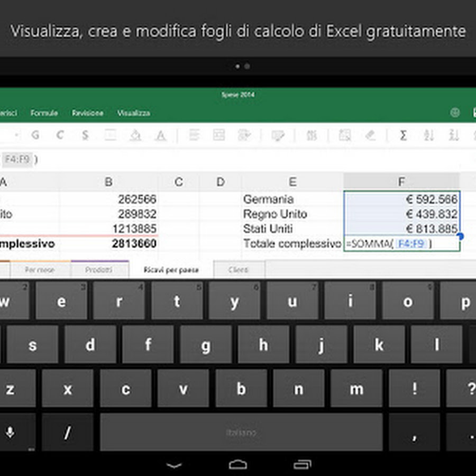
Task: Click the Totale complessivo cell in column E
Action: coord(292,243)
